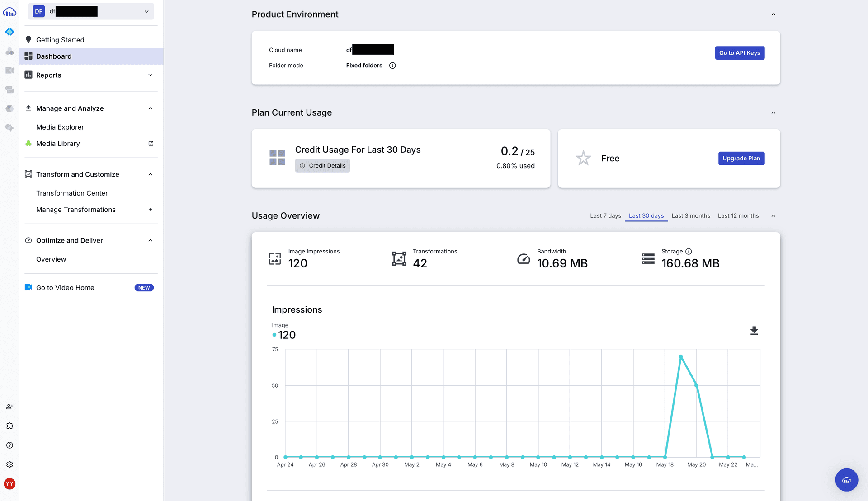Collapse Optimize and Deliver section
Screen dimensions: 868x501
[151, 240]
